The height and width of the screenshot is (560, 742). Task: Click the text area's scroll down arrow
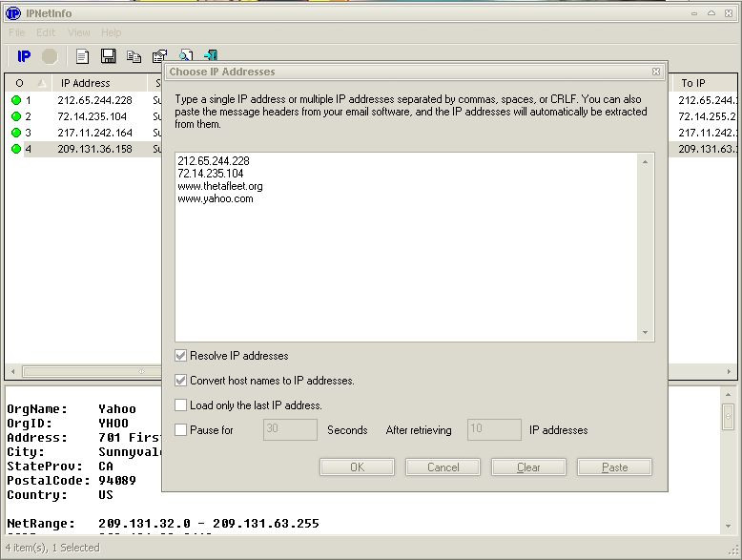[x=646, y=333]
